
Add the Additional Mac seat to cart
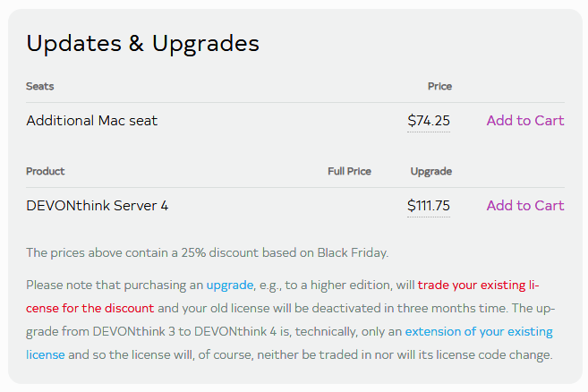pos(524,121)
